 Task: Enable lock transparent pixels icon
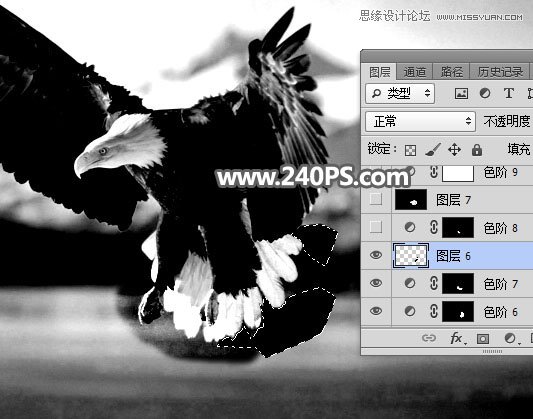411,150
